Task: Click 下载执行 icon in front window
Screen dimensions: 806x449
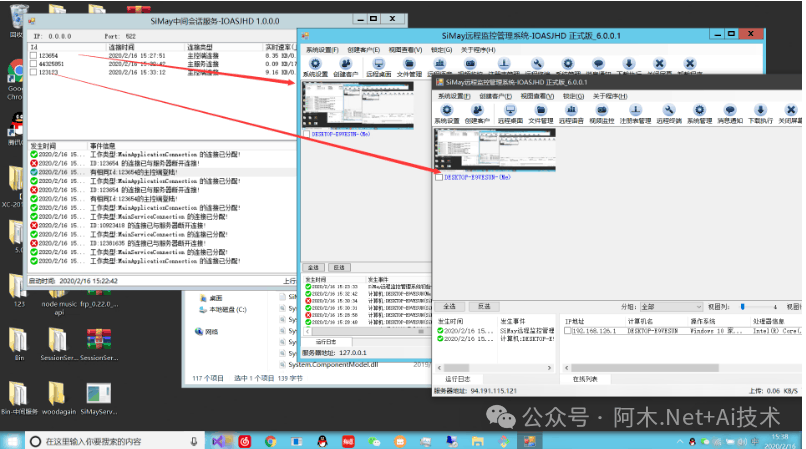Action: click(760, 114)
